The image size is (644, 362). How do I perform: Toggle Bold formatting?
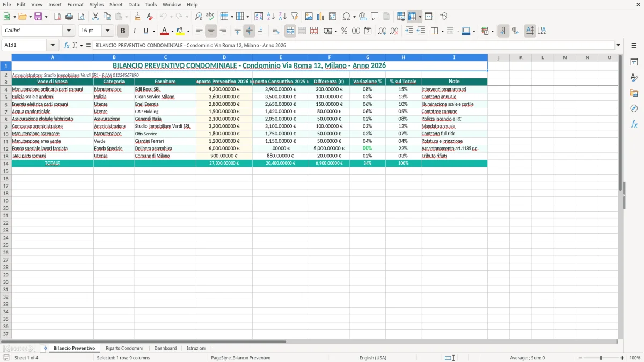pos(122,31)
